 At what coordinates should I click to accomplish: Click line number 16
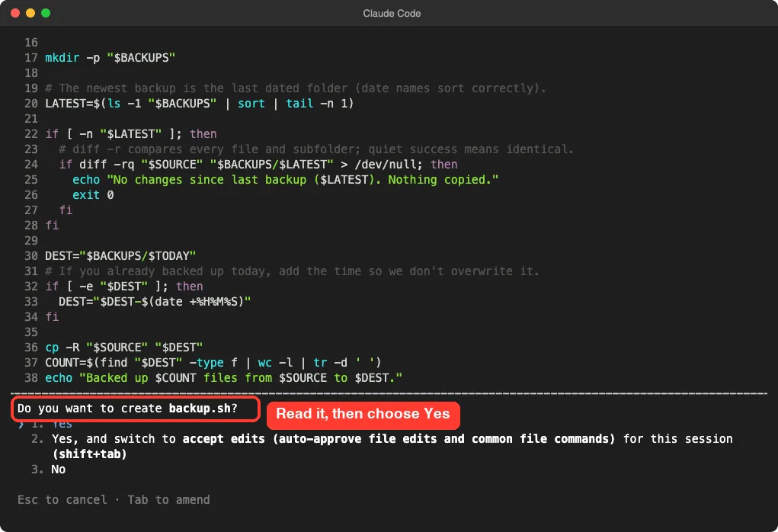[x=31, y=42]
